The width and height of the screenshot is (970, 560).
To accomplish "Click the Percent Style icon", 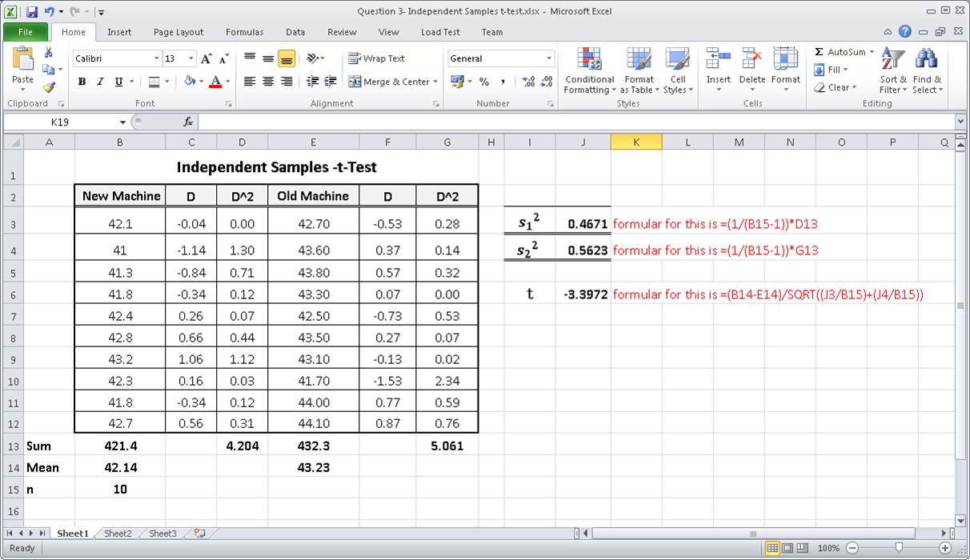I will coord(484,82).
